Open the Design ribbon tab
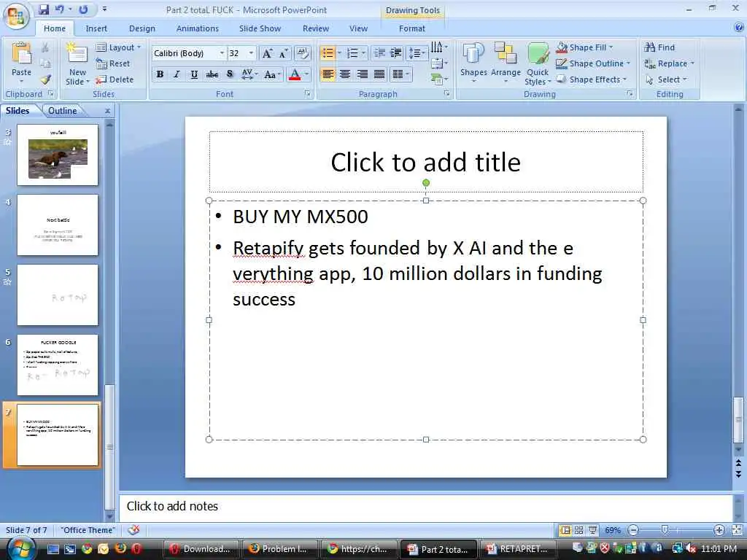The width and height of the screenshot is (747, 560). coord(142,28)
